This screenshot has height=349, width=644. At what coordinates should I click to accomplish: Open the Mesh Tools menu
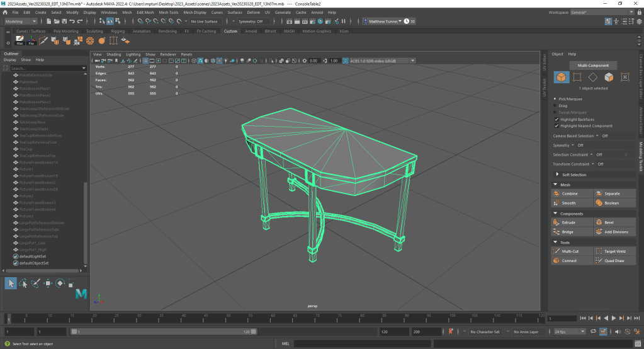(x=168, y=12)
